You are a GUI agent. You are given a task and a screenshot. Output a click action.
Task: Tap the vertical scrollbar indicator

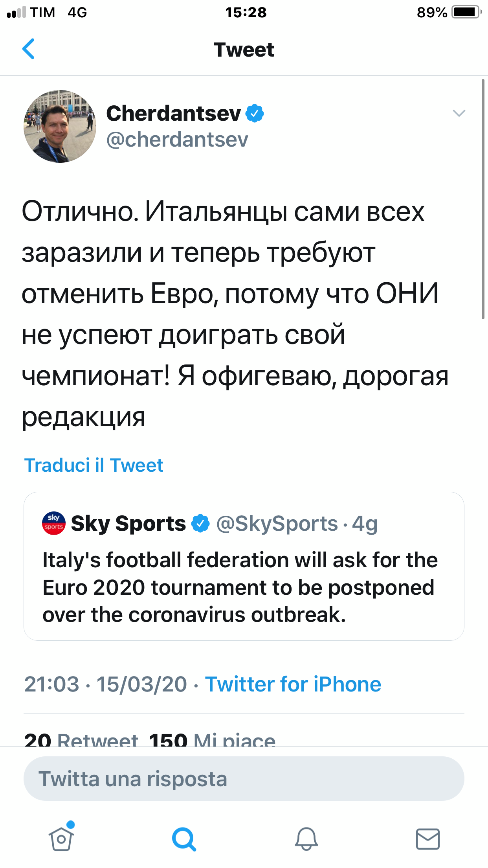pyautogui.click(x=483, y=199)
